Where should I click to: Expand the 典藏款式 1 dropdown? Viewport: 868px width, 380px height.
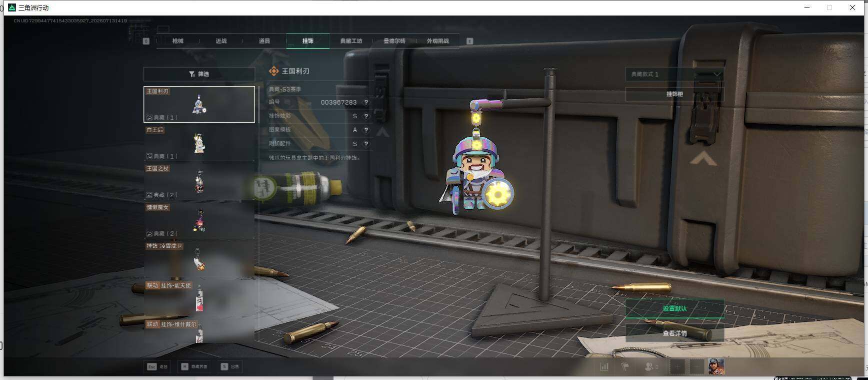point(674,74)
